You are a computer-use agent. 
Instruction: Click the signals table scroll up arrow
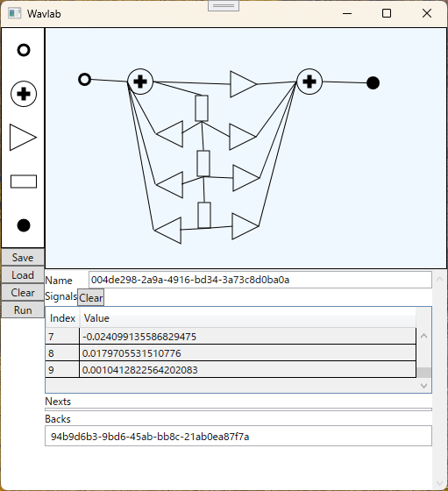click(424, 336)
